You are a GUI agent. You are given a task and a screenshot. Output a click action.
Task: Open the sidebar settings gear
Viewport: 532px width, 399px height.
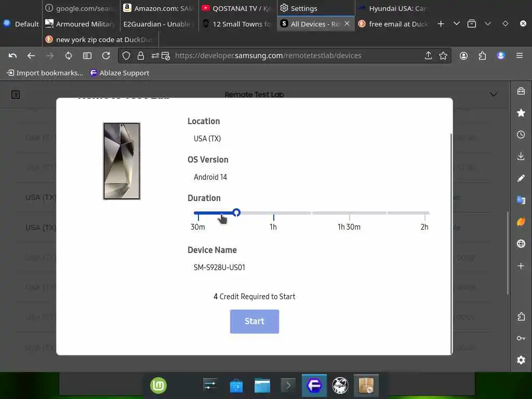click(521, 360)
